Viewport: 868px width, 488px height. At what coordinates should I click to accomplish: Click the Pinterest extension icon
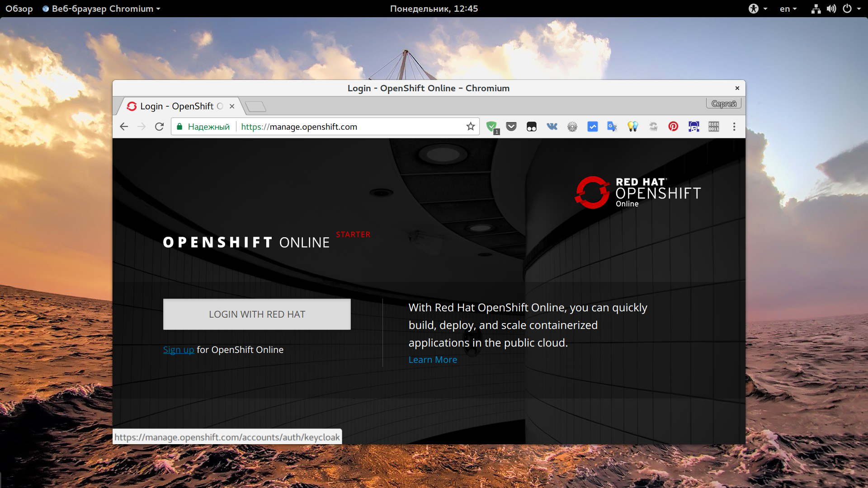(x=673, y=127)
